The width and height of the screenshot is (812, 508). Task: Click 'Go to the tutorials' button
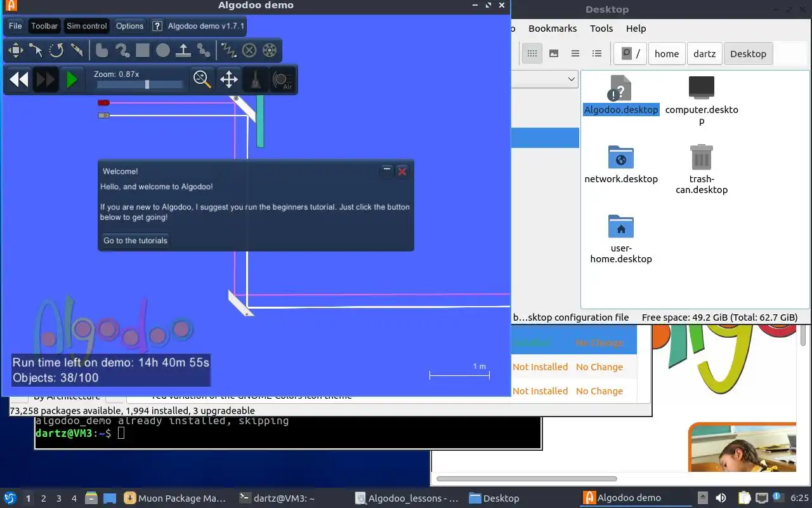[x=136, y=241]
